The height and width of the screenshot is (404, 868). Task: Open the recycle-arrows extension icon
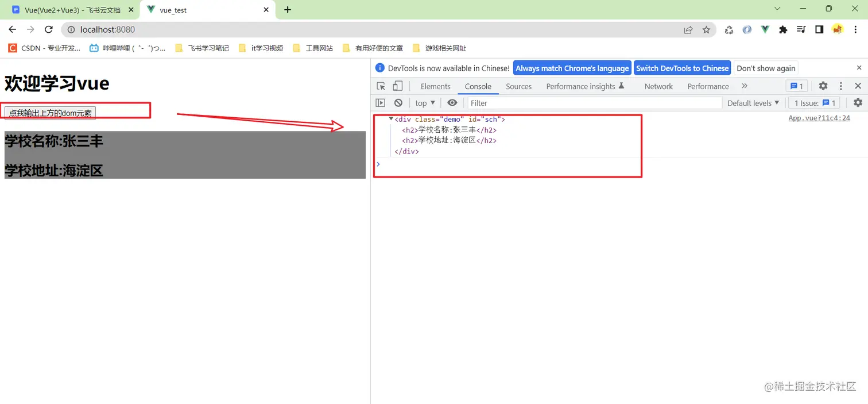(728, 30)
